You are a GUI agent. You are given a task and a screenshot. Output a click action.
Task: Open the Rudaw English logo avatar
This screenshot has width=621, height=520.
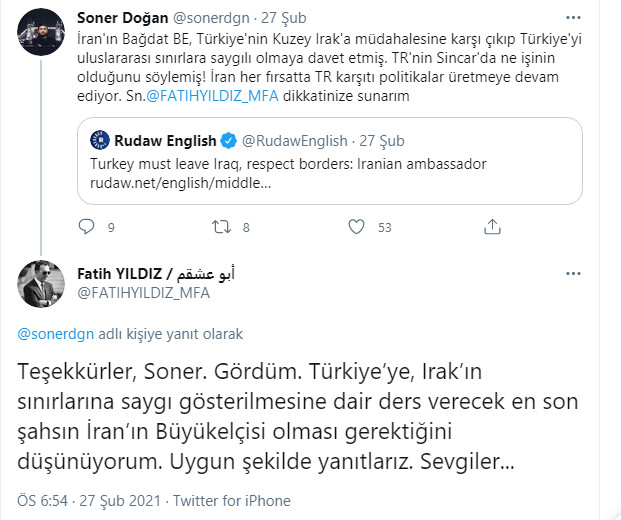point(102,141)
